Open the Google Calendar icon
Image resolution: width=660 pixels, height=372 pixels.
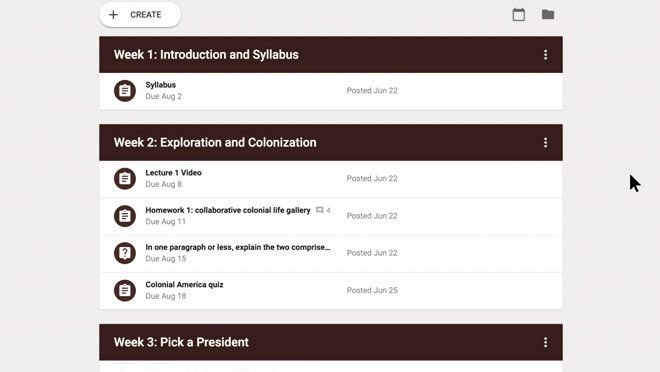tap(519, 15)
